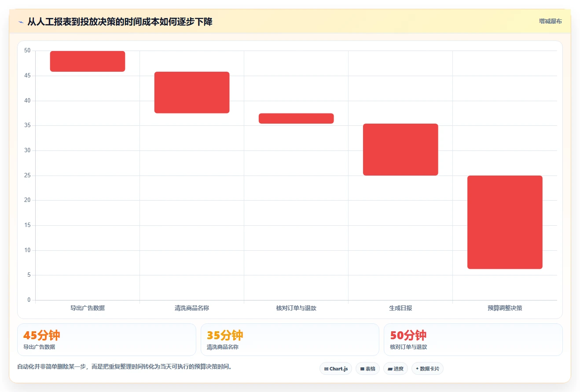This screenshot has width=580, height=392.
Task: Click the x-axis label 清洗商品名称
Action: pos(192,308)
